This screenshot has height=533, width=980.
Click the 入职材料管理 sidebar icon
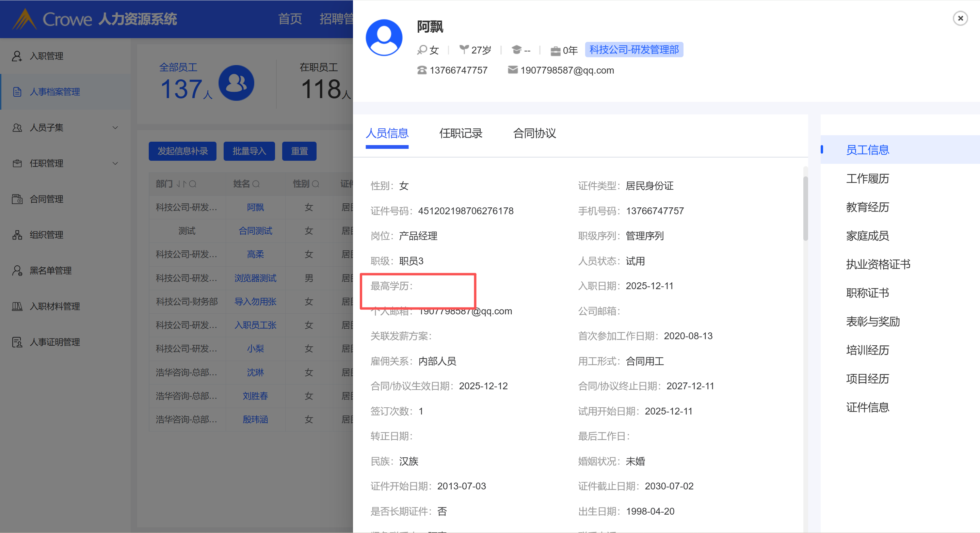pyautogui.click(x=17, y=307)
